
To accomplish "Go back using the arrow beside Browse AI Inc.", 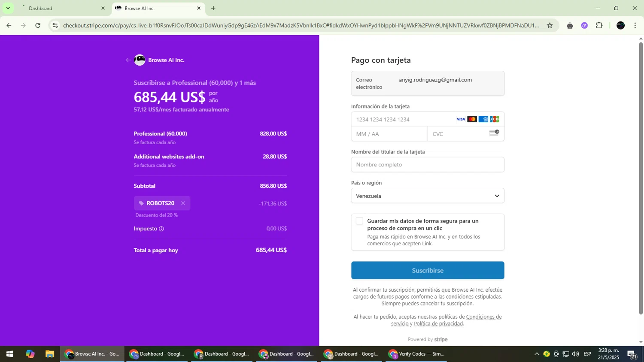I will pyautogui.click(x=128, y=60).
